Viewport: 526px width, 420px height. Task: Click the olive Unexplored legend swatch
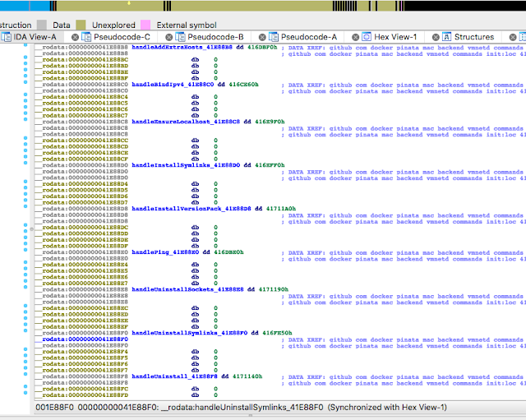(x=81, y=25)
